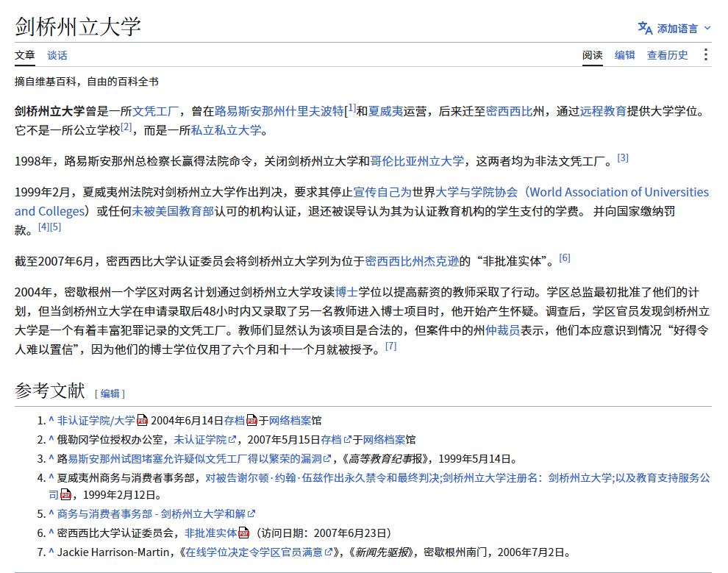Follow the 博士 link
728x573 pixels.
pos(346,292)
